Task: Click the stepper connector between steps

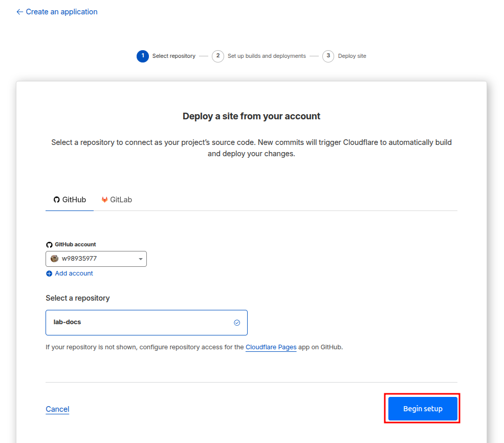Action: point(203,56)
